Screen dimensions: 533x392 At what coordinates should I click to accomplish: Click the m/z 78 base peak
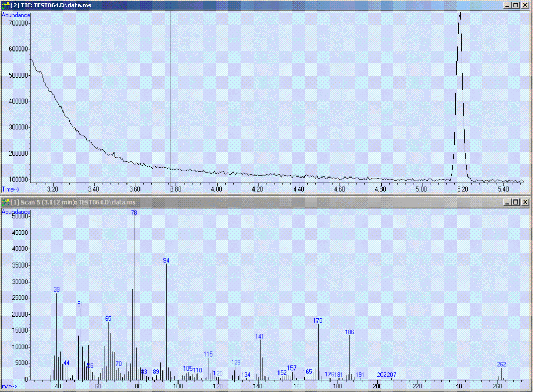tap(134, 292)
